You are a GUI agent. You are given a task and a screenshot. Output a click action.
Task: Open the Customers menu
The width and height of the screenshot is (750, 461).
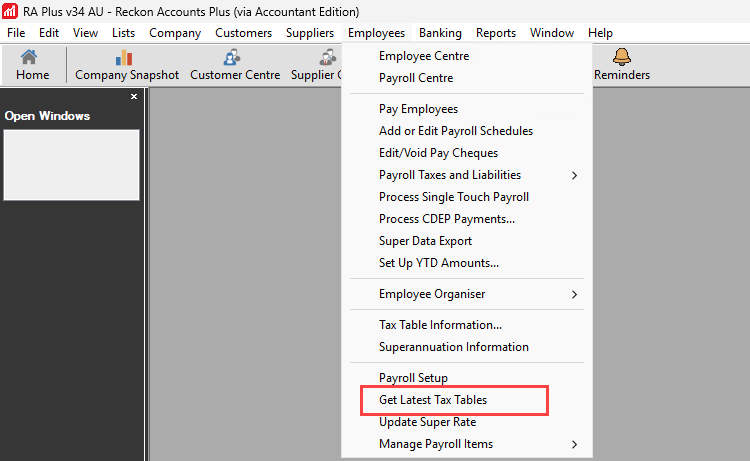pyautogui.click(x=243, y=33)
